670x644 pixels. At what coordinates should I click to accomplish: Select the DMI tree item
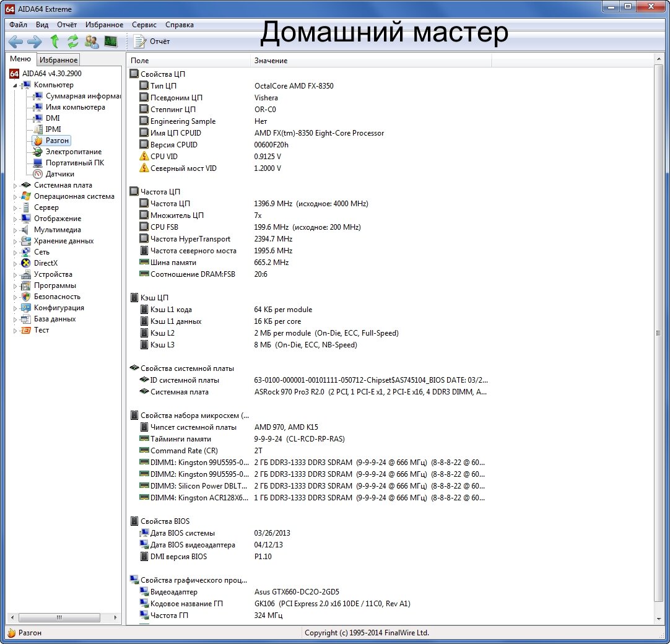(53, 118)
